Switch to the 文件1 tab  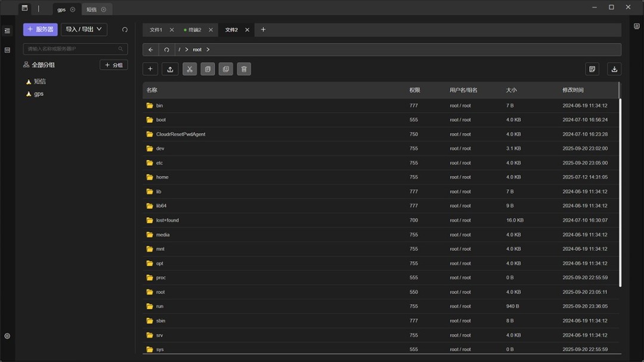click(x=156, y=30)
